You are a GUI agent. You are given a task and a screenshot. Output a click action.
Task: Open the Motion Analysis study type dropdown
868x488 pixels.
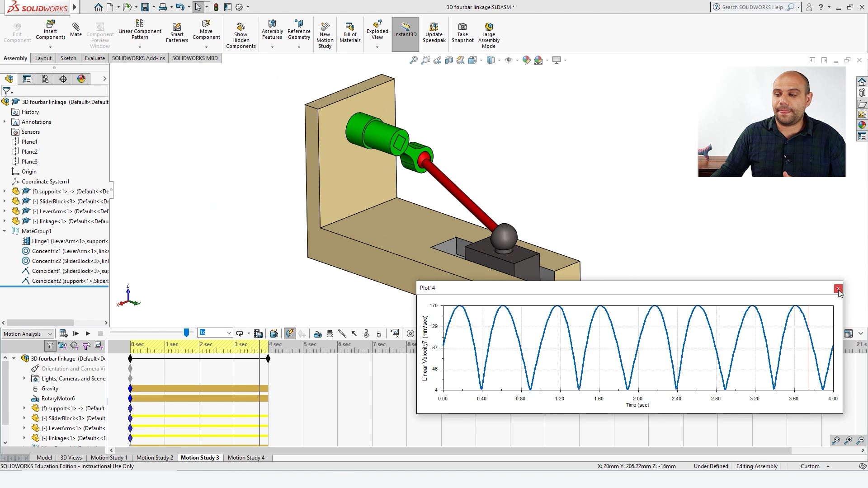[51, 334]
